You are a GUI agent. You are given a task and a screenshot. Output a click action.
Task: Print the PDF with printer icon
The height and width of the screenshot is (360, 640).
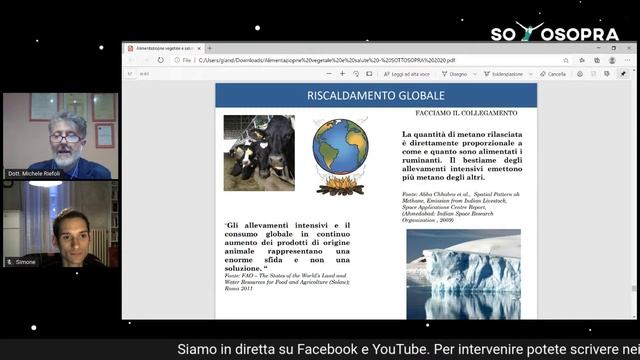tap(580, 74)
